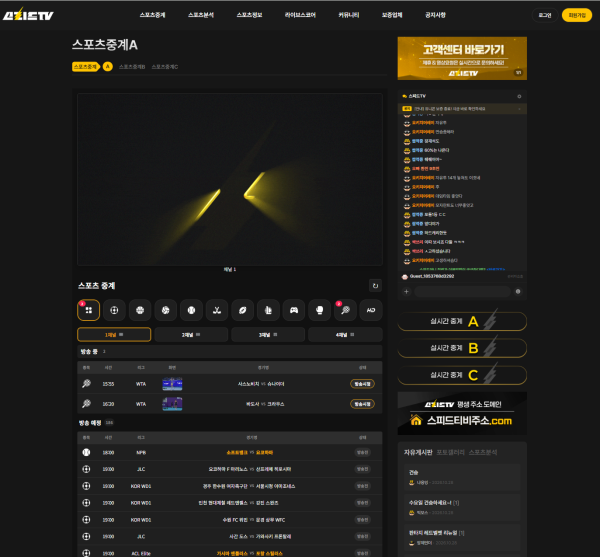Open the 16:30 WTA match thumbnail
600x557 pixels.
(x=172, y=404)
